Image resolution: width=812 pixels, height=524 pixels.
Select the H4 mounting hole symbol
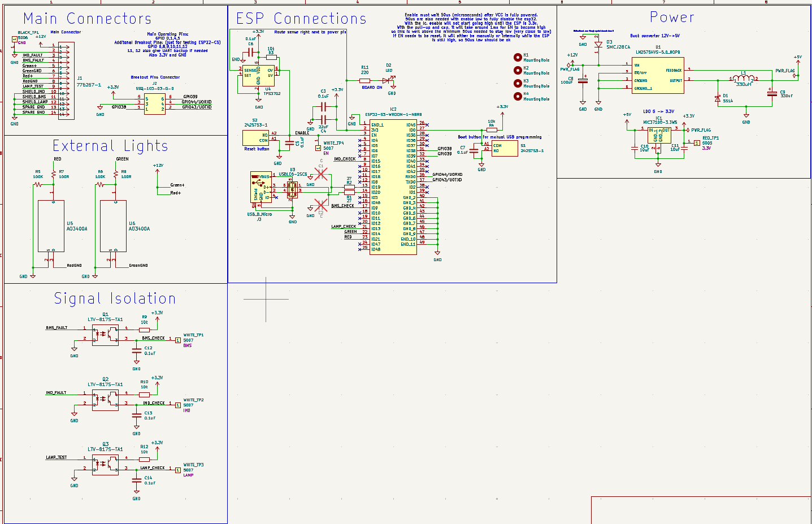click(x=518, y=96)
